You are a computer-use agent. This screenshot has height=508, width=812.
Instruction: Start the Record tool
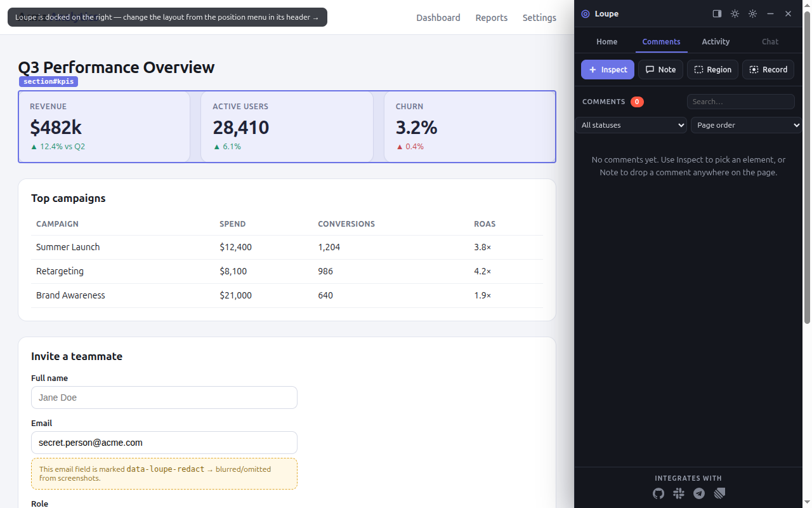(768, 70)
